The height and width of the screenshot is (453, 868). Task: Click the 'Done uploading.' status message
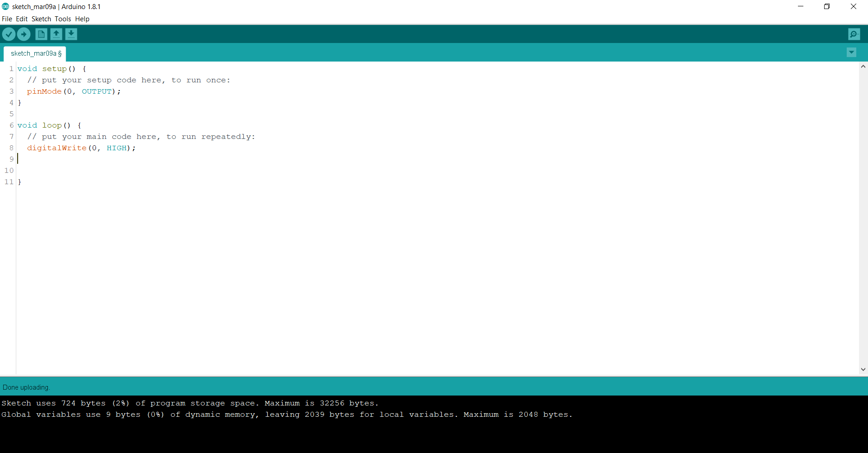[26, 387]
